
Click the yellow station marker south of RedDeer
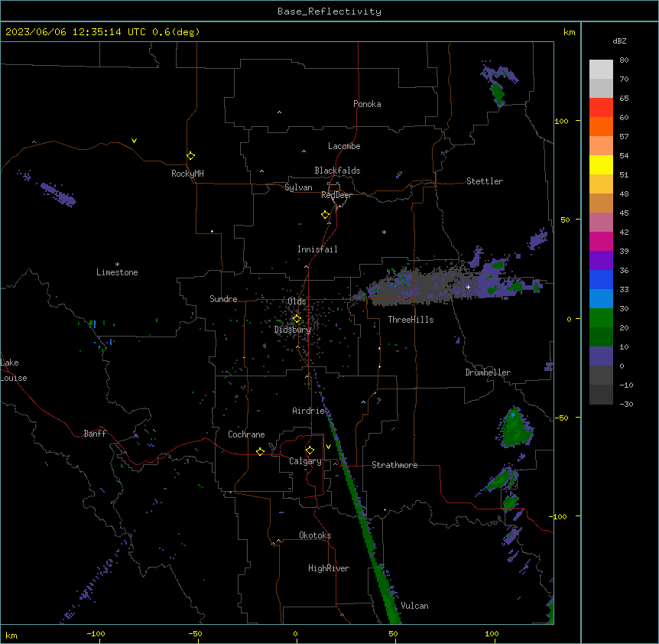pyautogui.click(x=325, y=215)
